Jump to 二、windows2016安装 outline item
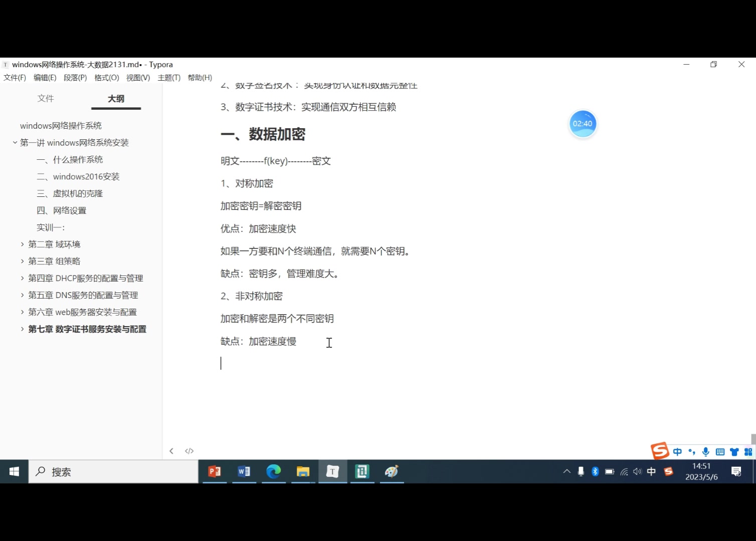756x541 pixels. point(78,177)
